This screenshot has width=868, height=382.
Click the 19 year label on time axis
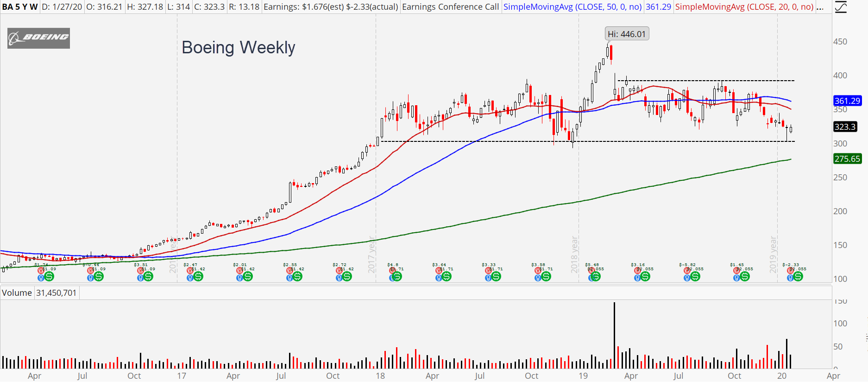tap(583, 376)
